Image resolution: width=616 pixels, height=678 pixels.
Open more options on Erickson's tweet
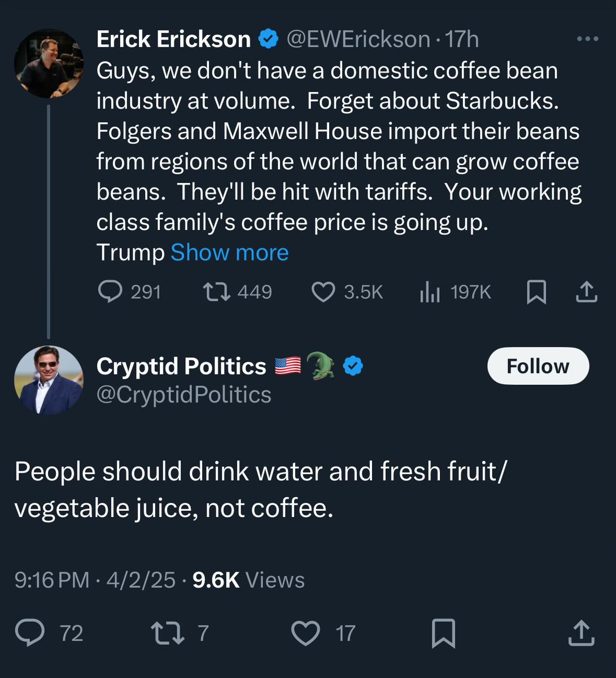[x=587, y=39]
